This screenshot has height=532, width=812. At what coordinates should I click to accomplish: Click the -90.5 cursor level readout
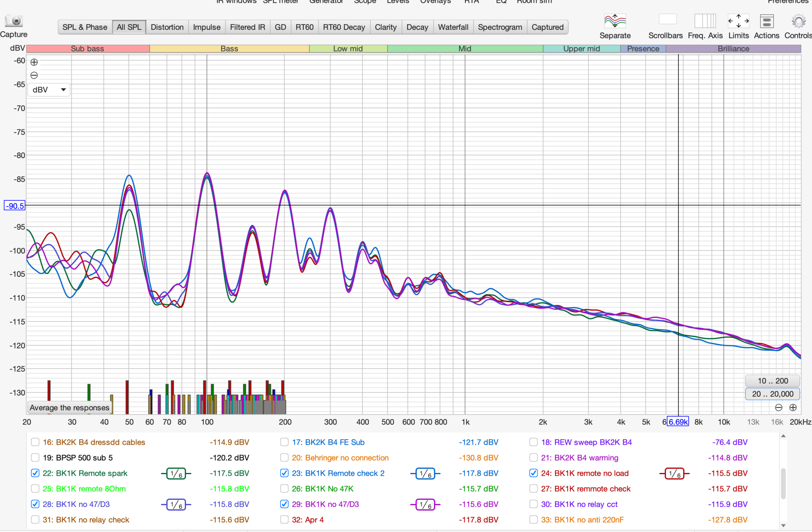tap(15, 206)
